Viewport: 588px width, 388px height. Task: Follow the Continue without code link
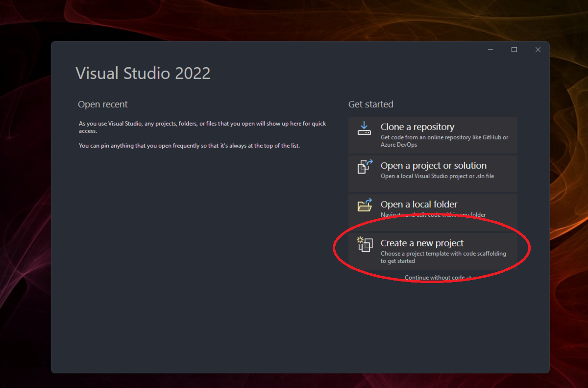click(438, 278)
